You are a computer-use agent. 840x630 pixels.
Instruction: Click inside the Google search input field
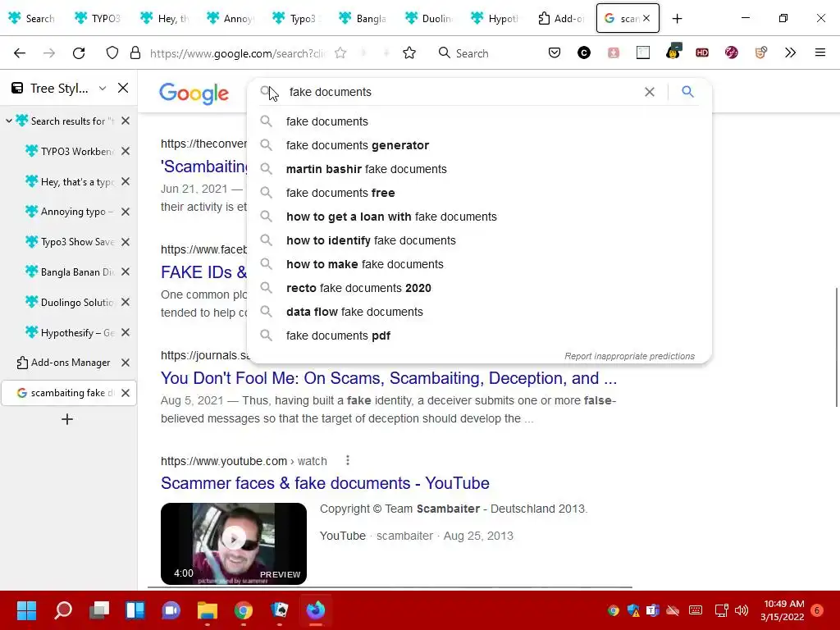click(461, 92)
